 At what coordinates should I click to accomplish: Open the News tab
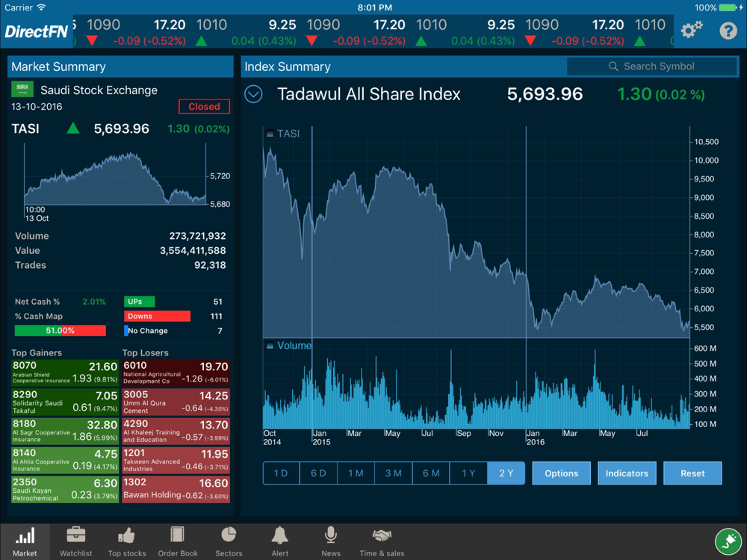pyautogui.click(x=331, y=542)
